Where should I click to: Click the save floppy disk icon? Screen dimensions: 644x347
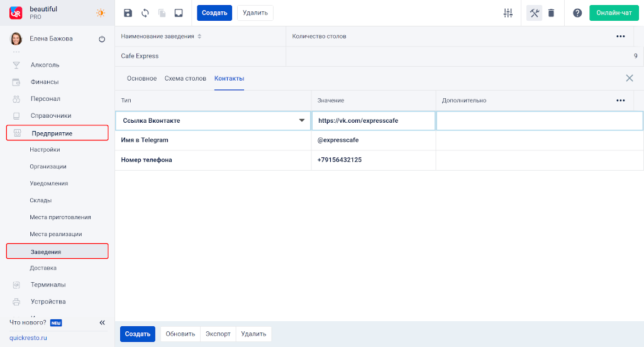pos(128,13)
